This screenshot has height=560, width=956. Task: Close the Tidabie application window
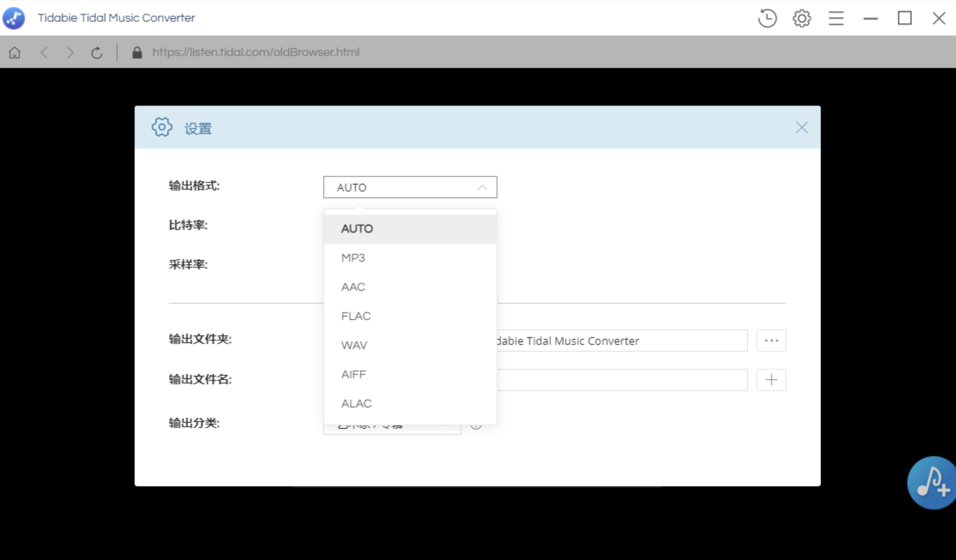[939, 18]
